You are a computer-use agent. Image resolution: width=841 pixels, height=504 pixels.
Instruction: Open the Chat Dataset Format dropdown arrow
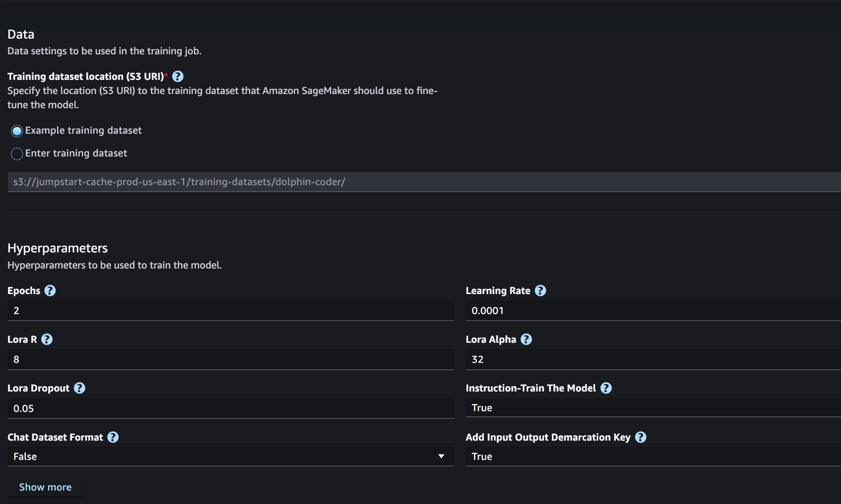441,456
